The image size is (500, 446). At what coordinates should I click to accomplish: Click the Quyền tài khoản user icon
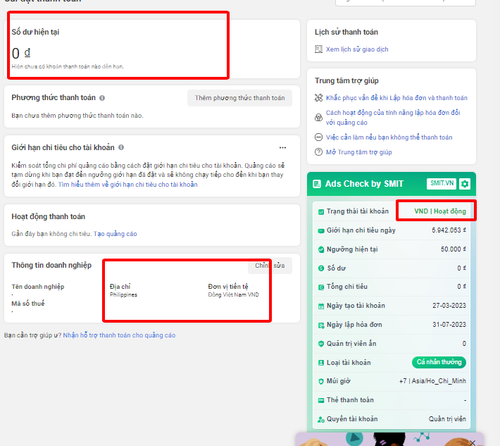[x=321, y=419]
